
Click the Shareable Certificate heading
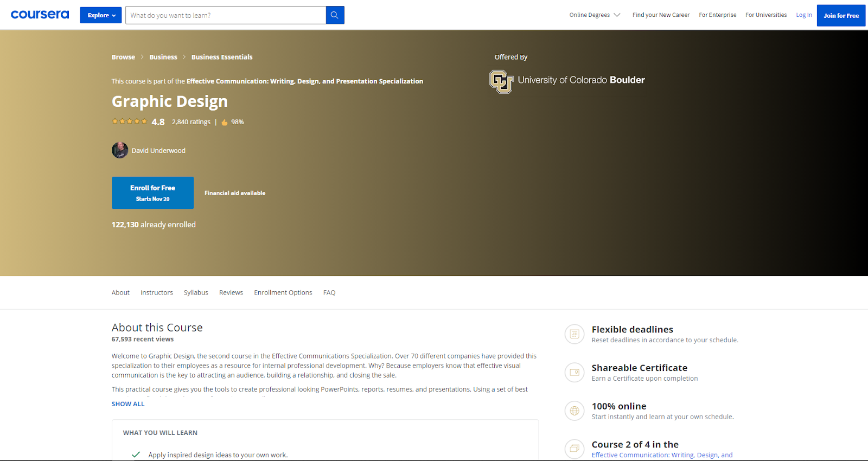(x=640, y=368)
